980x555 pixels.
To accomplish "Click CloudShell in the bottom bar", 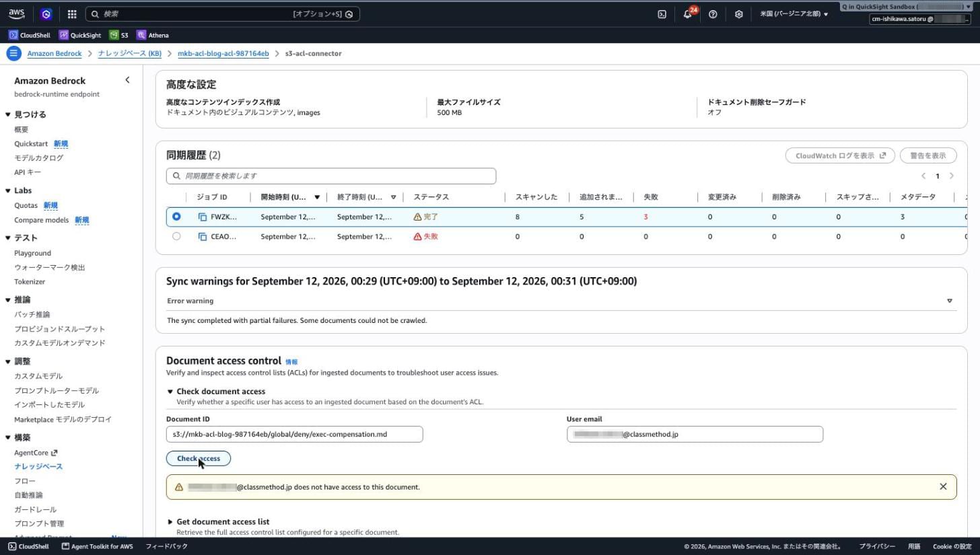I will tap(28, 546).
